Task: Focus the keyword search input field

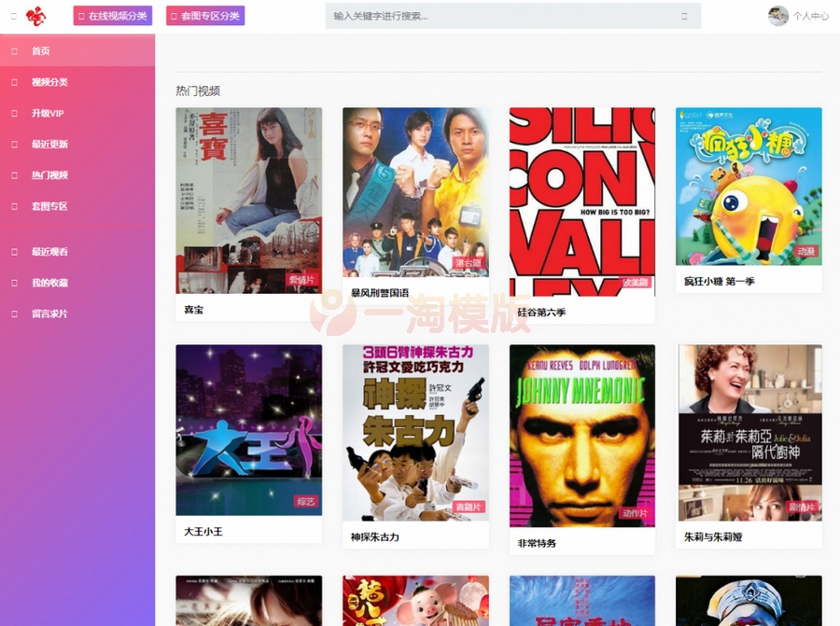Action: coord(504,16)
